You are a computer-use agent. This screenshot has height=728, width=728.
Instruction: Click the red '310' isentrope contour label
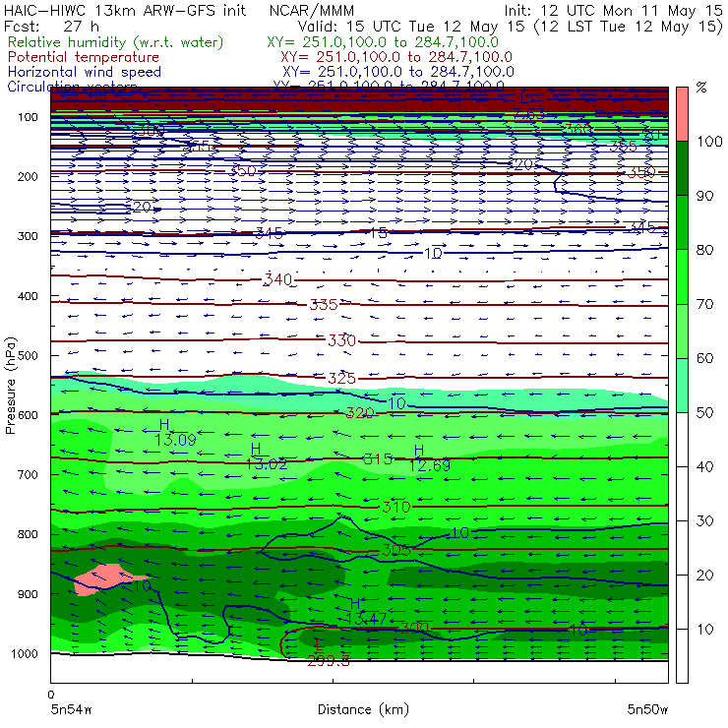coord(396,507)
